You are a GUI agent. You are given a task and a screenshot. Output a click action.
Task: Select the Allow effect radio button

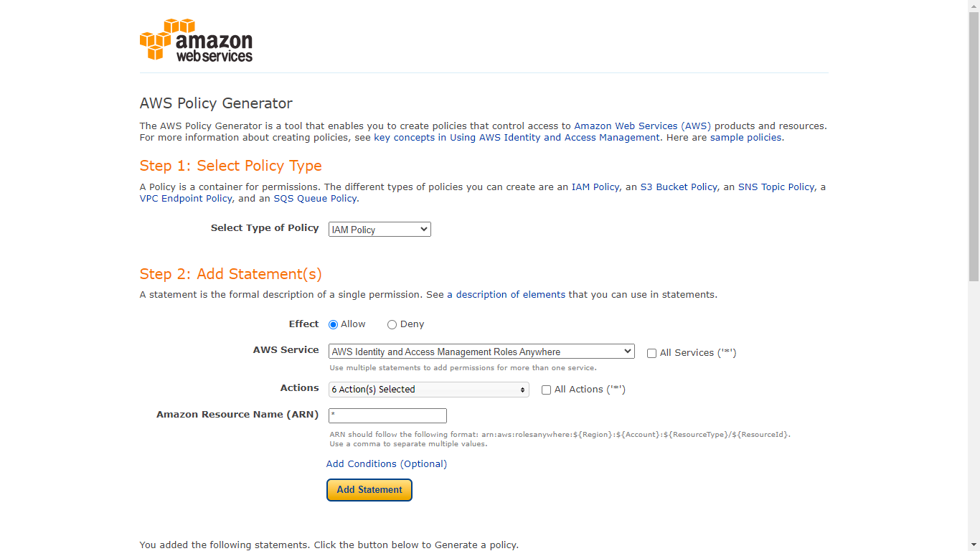[x=334, y=325]
